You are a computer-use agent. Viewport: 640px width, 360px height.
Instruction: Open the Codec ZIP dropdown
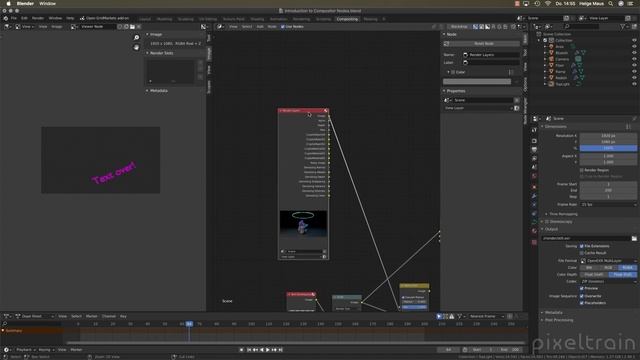coord(608,282)
